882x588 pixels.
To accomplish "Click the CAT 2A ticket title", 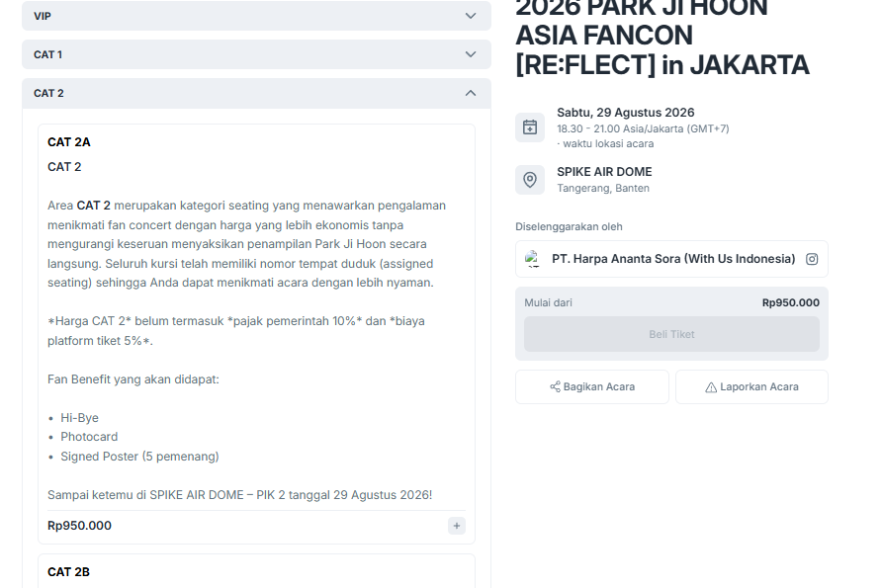I will 68,142.
